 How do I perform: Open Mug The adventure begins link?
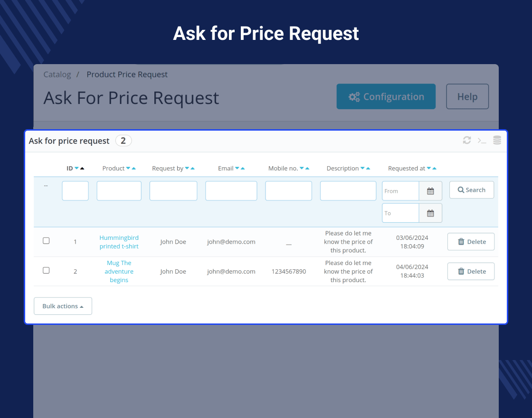tap(119, 271)
